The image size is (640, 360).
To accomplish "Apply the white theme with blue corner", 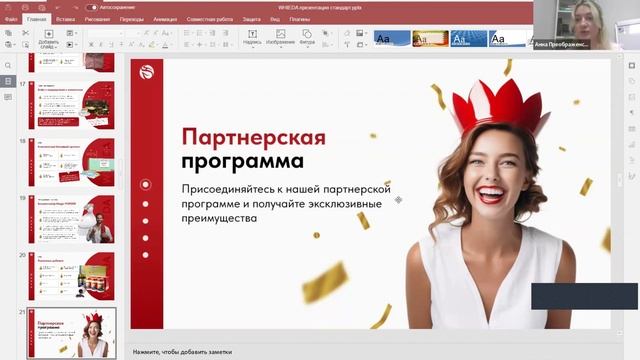I will (x=507, y=39).
